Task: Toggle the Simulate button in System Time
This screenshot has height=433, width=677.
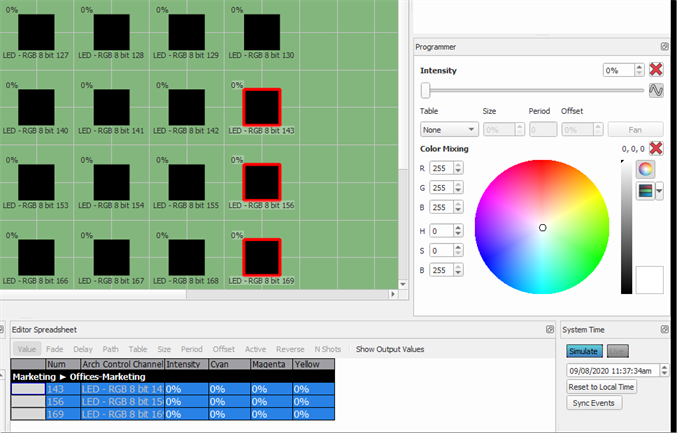Action: (582, 351)
